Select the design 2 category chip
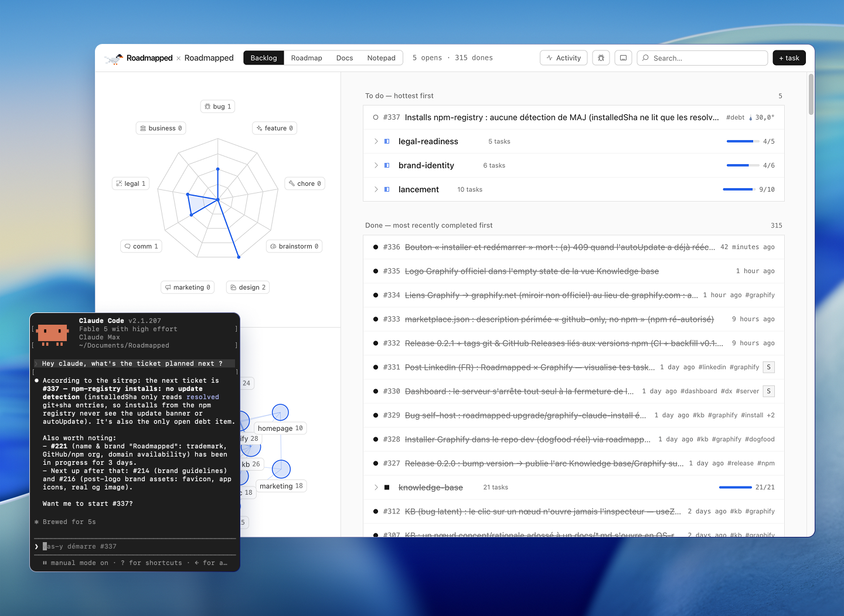Viewport: 844px width, 616px height. [248, 287]
